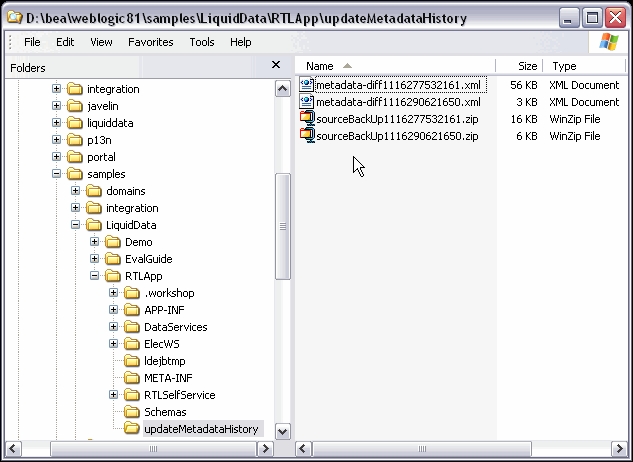Select file sourceBackUp1116277532161.zip
The image size is (633, 462).
[397, 119]
